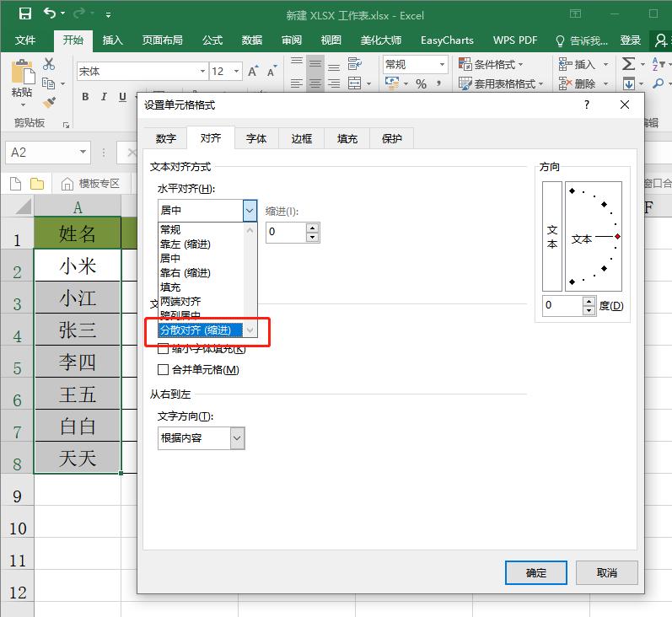Select 靠左 (缩进) in the alignment list
The width and height of the screenshot is (672, 617).
(201, 244)
